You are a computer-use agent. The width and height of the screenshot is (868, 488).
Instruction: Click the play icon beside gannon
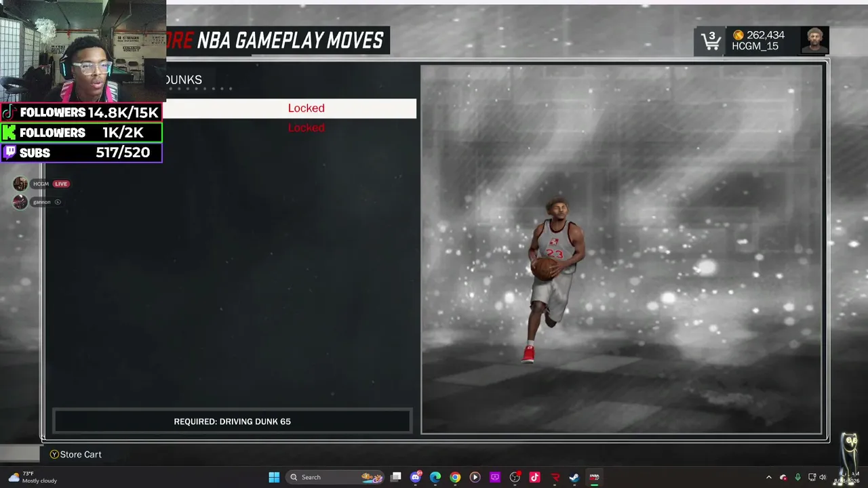58,202
